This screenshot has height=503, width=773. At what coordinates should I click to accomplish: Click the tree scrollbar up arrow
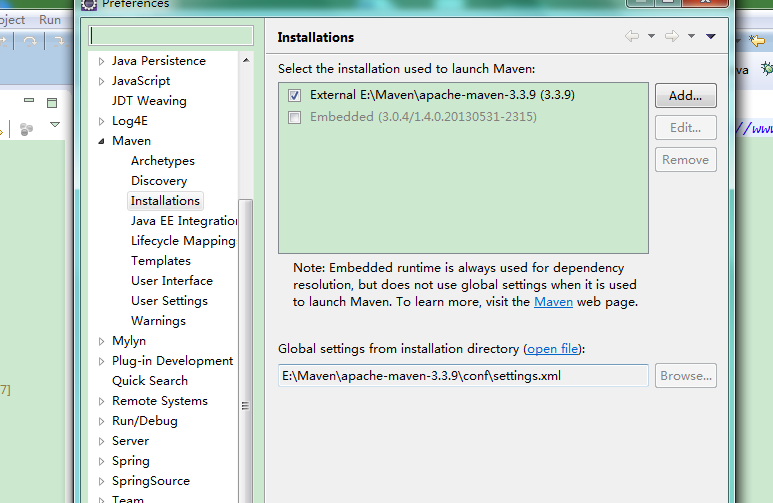click(246, 60)
